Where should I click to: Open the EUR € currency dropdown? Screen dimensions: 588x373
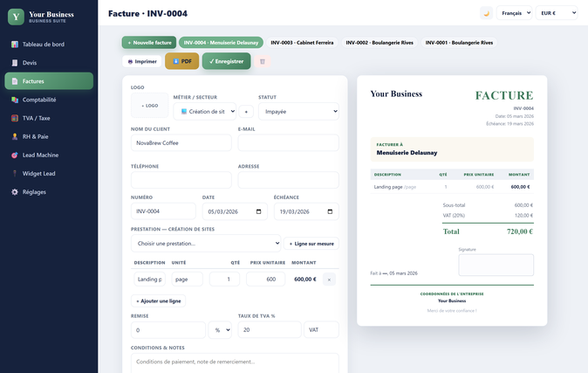pos(557,13)
